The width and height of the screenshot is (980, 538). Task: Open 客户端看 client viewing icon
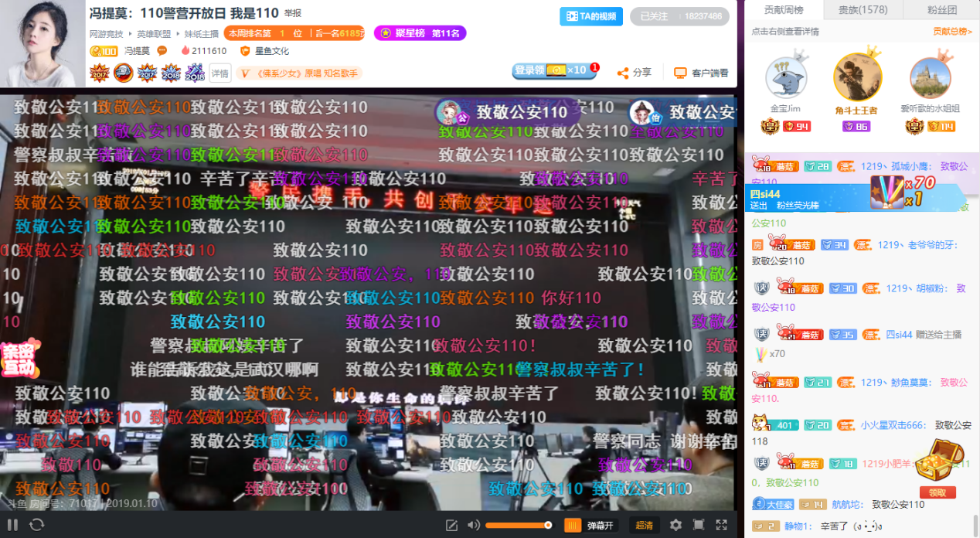click(681, 73)
